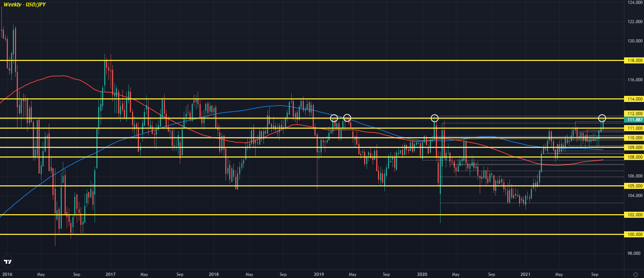644x278 pixels.
Task: Select the 110.000 yellow price label
Action: 634,138
